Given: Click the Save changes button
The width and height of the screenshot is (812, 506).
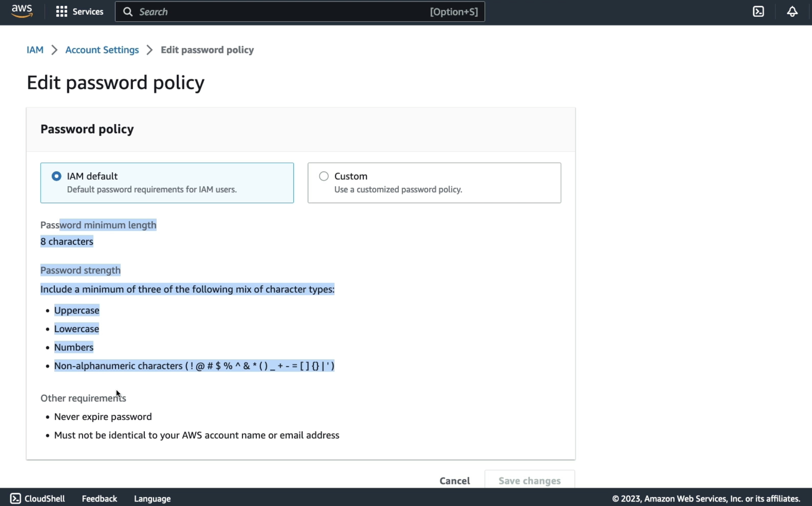Looking at the screenshot, I should [x=529, y=480].
